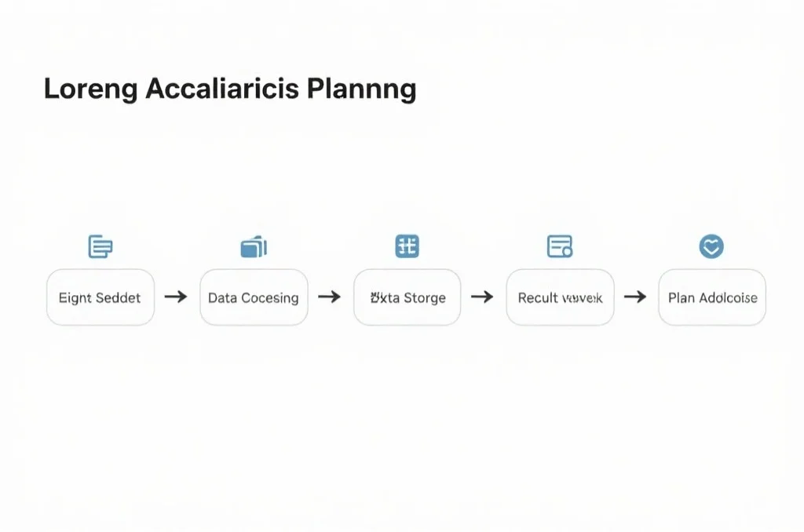
Task: Select the Eignt Seddet step box
Action: (100, 297)
